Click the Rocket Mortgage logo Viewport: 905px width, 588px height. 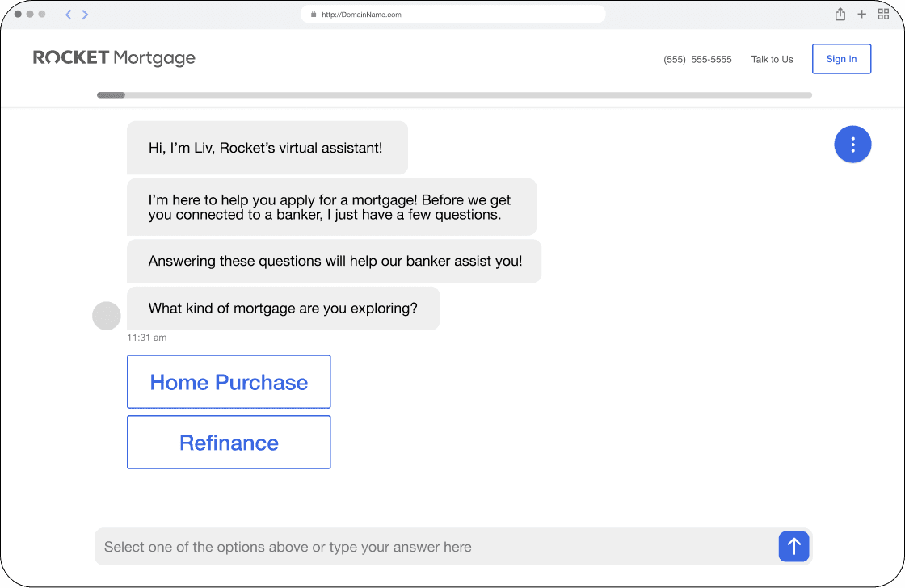[114, 57]
